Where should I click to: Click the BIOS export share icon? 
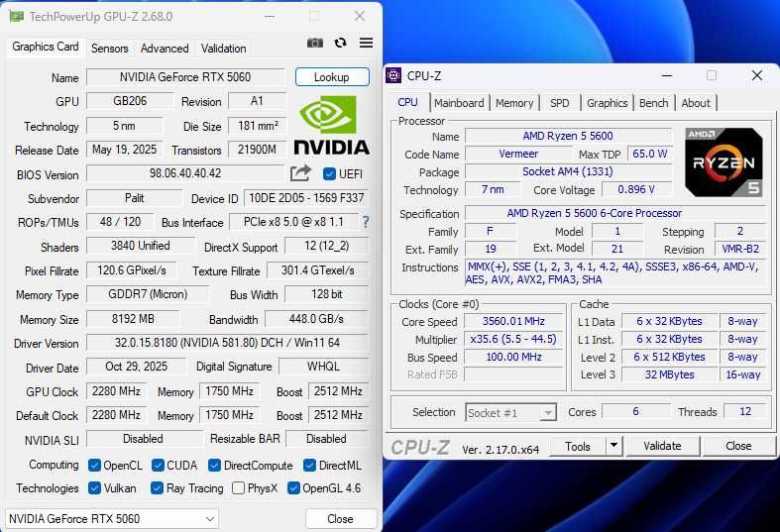click(x=300, y=173)
